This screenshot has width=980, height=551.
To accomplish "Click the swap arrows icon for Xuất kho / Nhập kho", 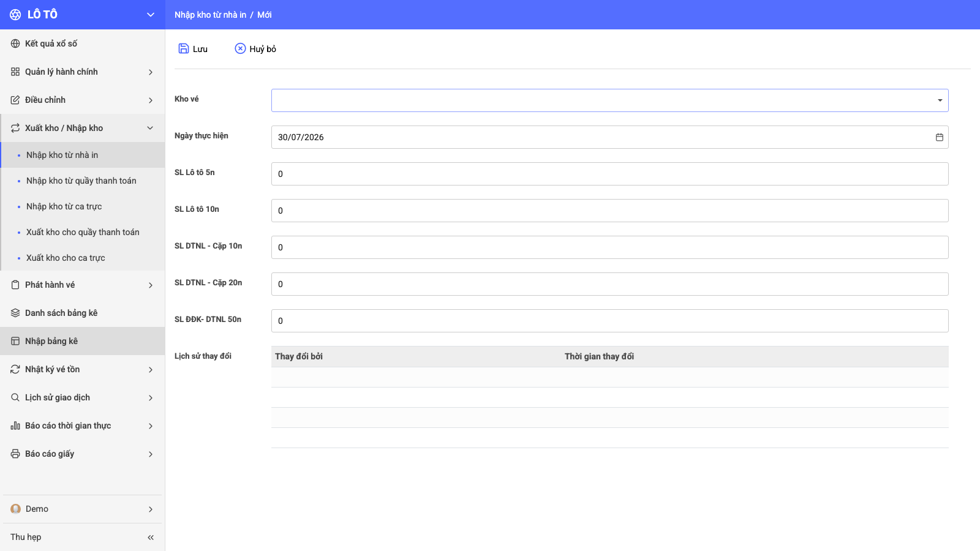I will click(x=15, y=128).
